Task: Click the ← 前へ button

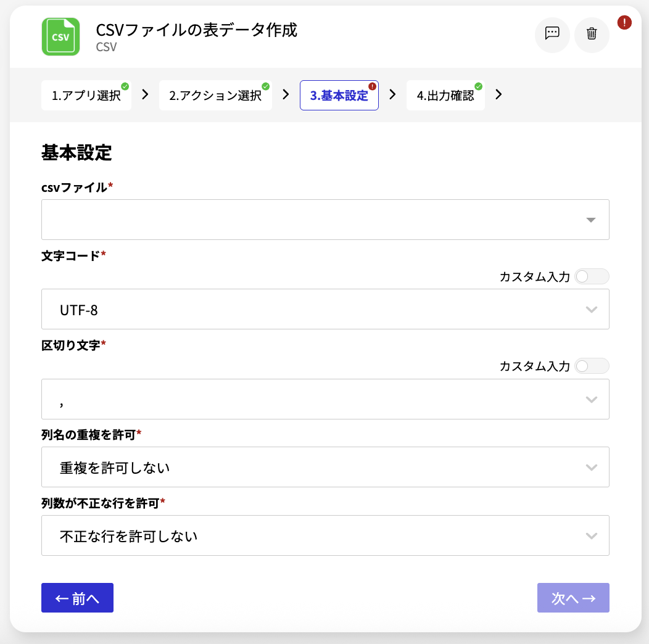Action: click(77, 598)
